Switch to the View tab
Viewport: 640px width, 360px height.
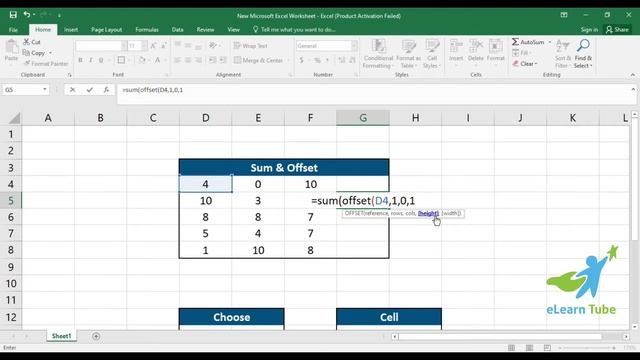(x=233, y=30)
